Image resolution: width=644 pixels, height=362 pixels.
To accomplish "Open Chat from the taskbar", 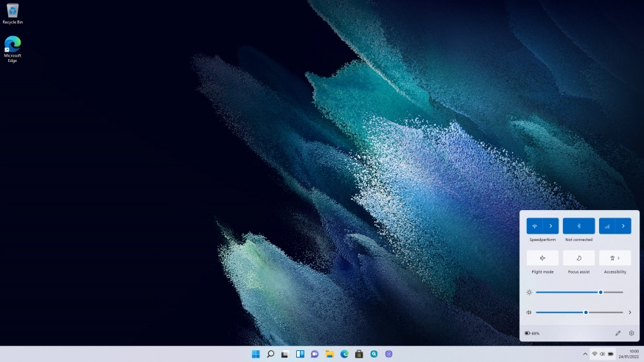I will (x=315, y=354).
